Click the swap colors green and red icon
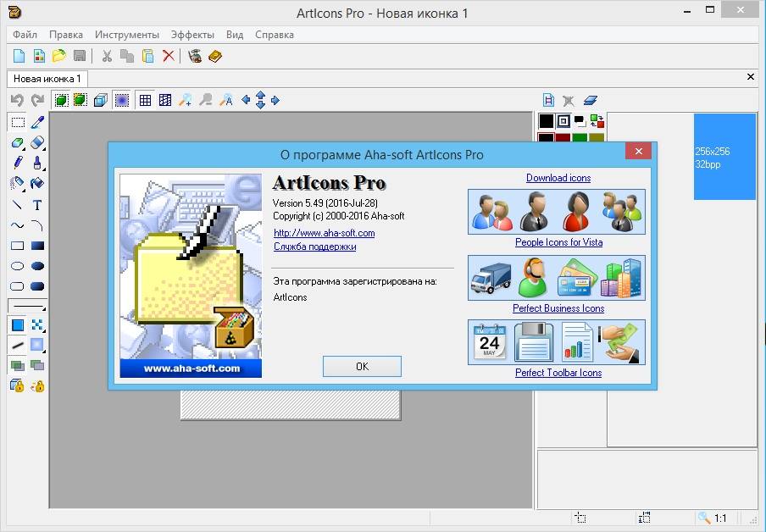This screenshot has width=766, height=532. pyautogui.click(x=597, y=120)
